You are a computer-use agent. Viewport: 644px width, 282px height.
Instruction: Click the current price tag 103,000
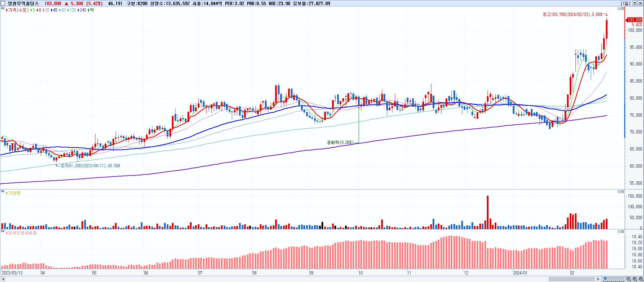[x=634, y=20]
